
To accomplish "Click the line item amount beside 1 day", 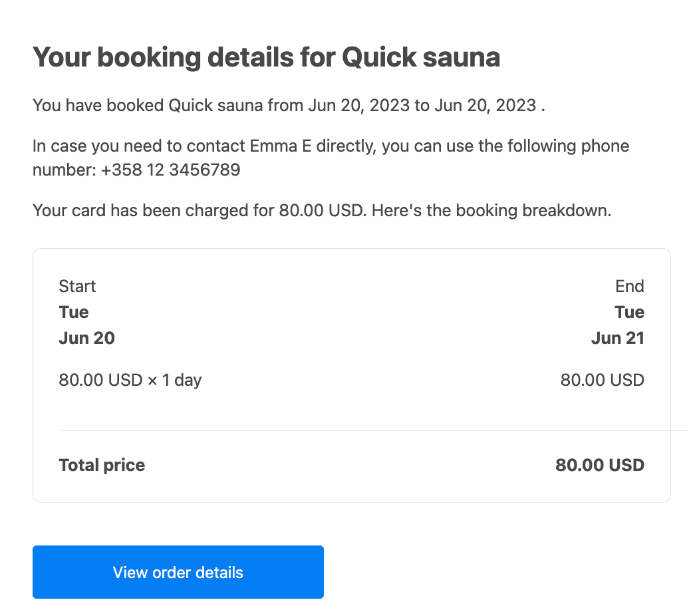I will (x=602, y=381).
